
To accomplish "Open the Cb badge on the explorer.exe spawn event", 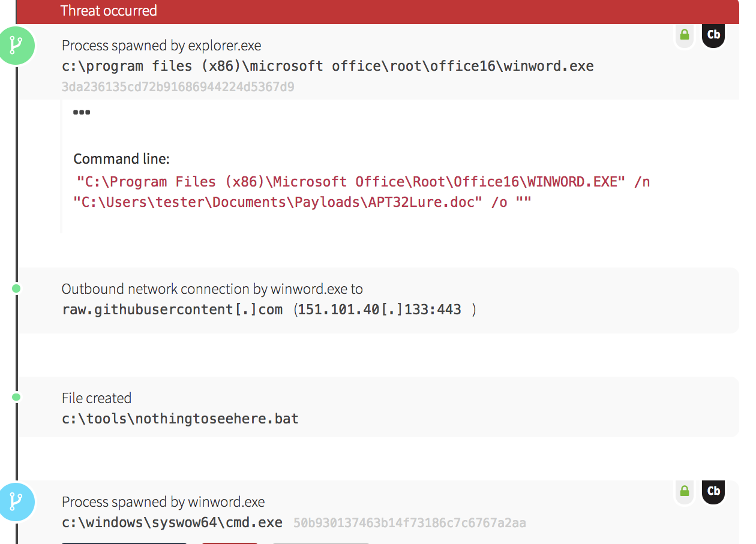I will click(x=713, y=35).
